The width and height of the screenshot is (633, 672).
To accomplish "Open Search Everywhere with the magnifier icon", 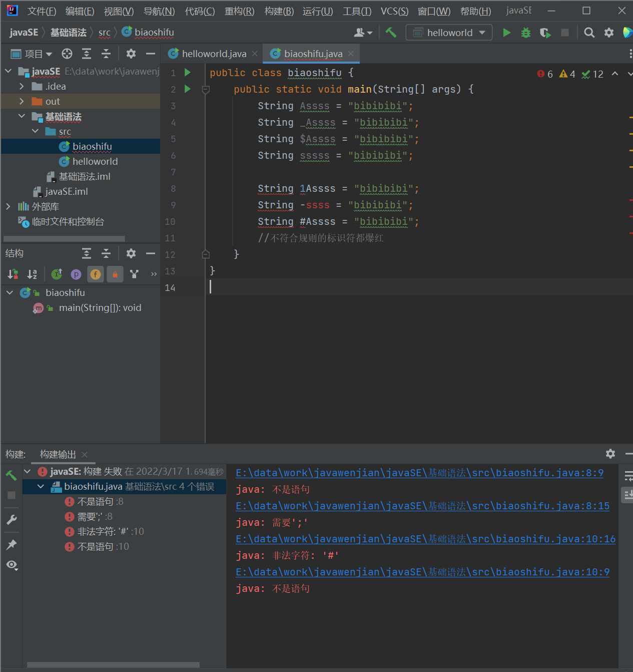I will tap(589, 32).
